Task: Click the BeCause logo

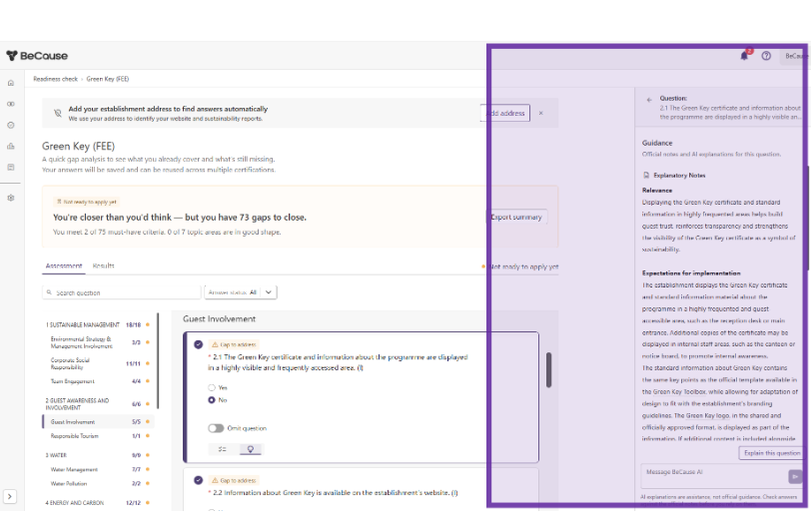Action: 37,56
